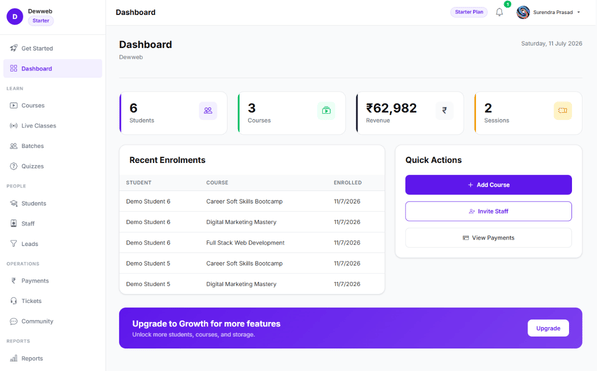Viewport: 597px width, 371px height.
Task: Click the Payments rupee icon in sidebar
Action: [14, 281]
